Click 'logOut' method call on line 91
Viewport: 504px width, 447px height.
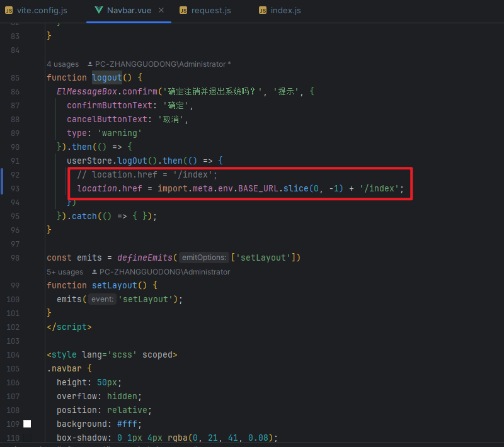(132, 161)
